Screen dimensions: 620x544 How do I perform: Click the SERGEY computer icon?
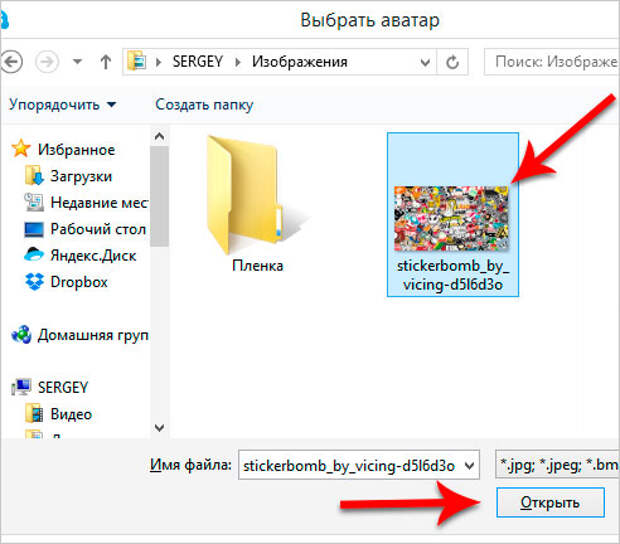coord(21,387)
